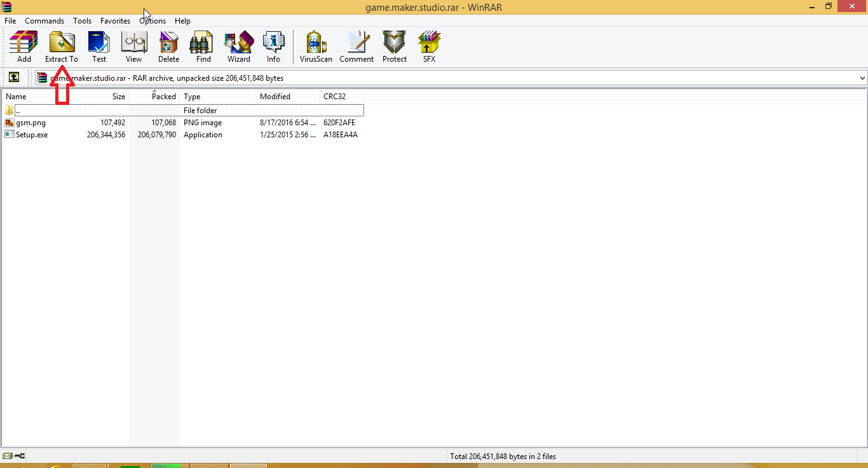868x468 pixels.
Task: Open the Tools menu
Action: pos(82,21)
